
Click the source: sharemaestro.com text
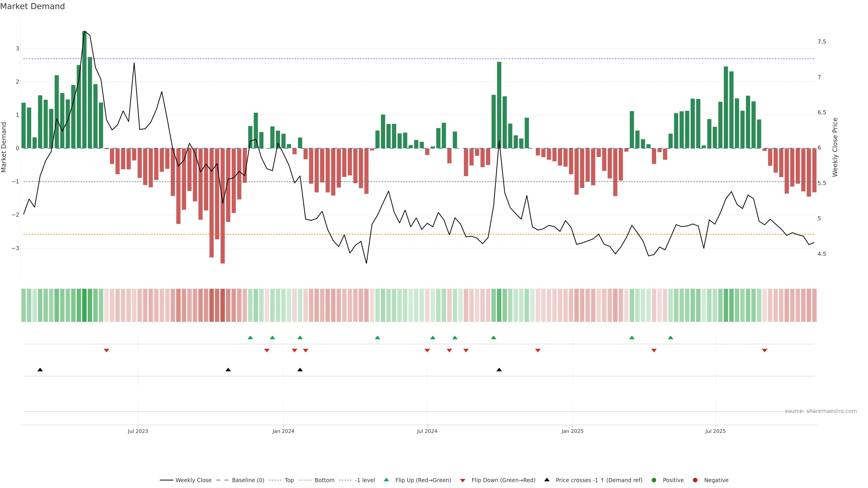point(821,411)
